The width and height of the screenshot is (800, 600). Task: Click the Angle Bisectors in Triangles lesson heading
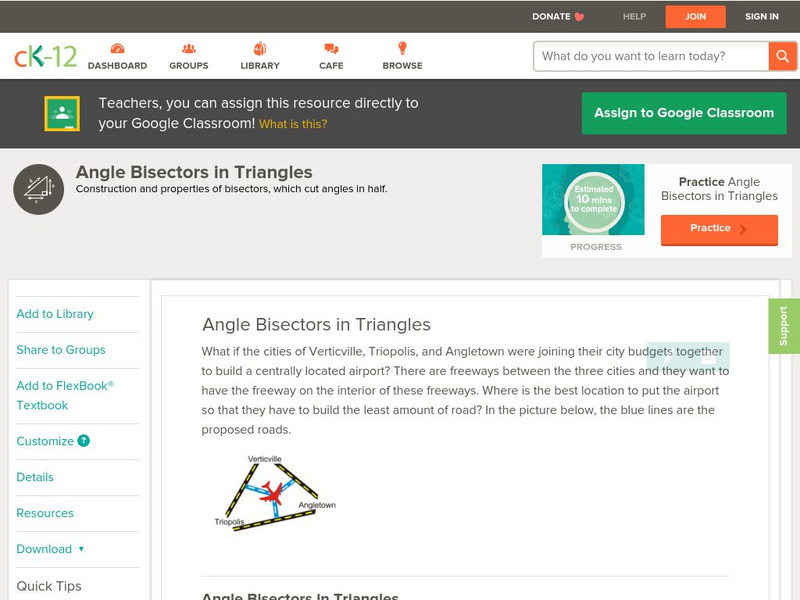pyautogui.click(x=316, y=324)
